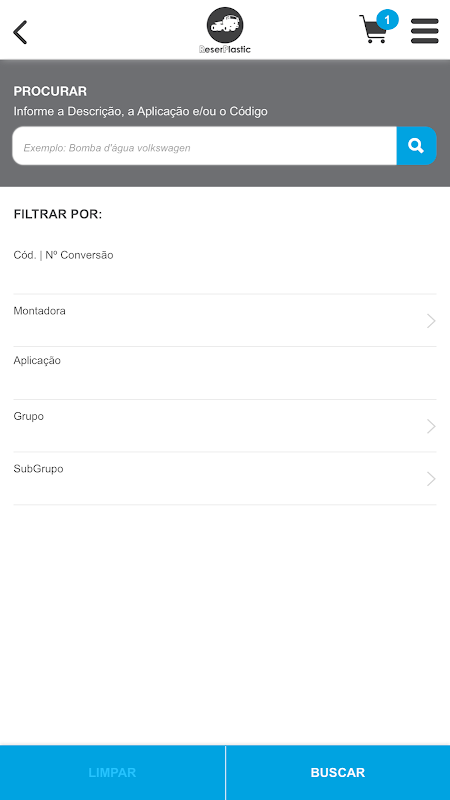Tap the 'Informe a Descrição' instruction text

(x=140, y=111)
